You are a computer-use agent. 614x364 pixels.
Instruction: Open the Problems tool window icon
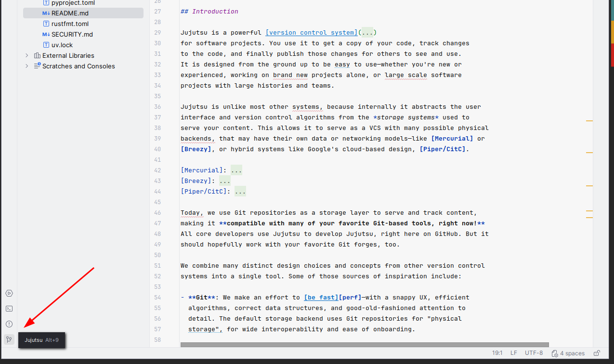[9, 324]
